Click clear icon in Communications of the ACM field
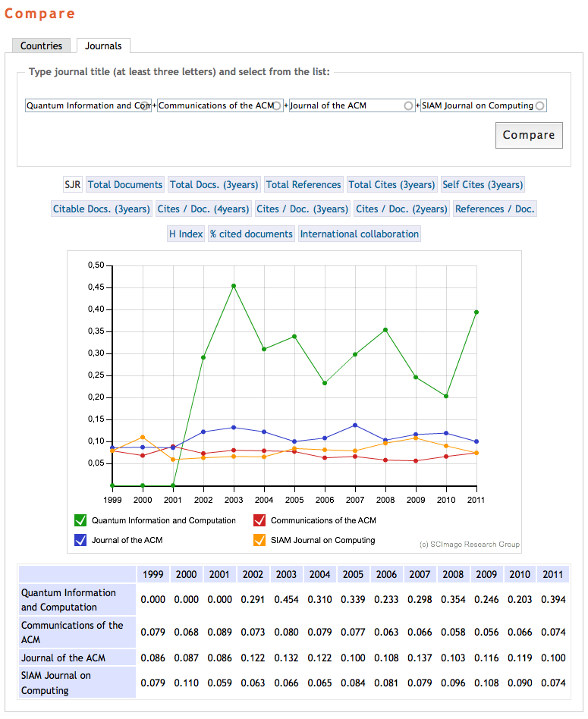 [277, 106]
